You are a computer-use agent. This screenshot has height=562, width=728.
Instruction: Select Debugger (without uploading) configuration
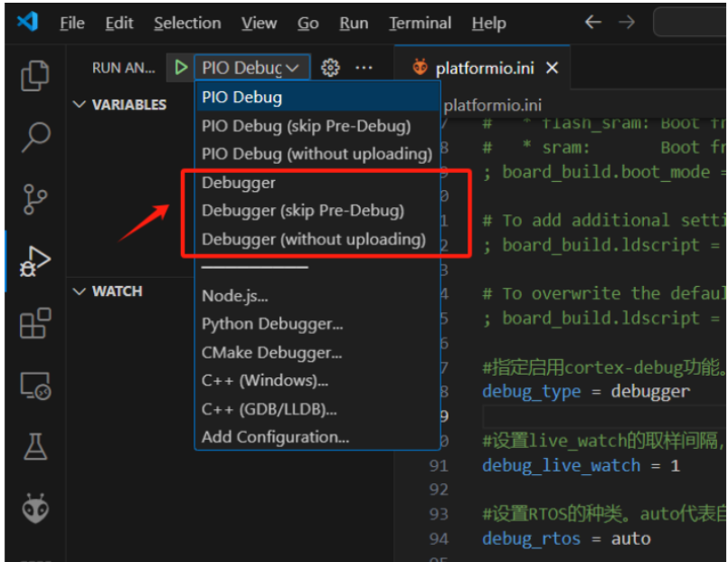click(317, 239)
